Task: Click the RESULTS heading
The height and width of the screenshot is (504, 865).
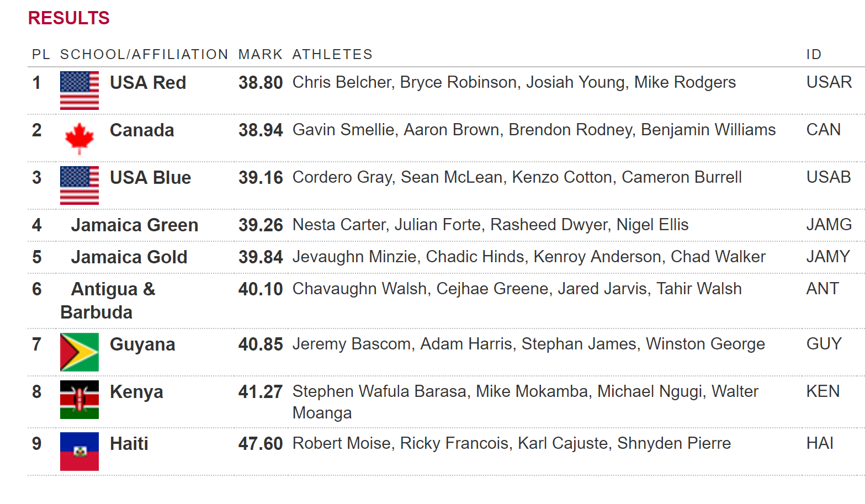Action: coord(69,18)
